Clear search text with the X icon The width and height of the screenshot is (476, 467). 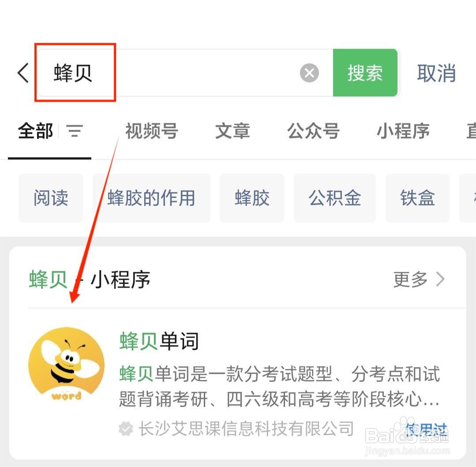[309, 73]
